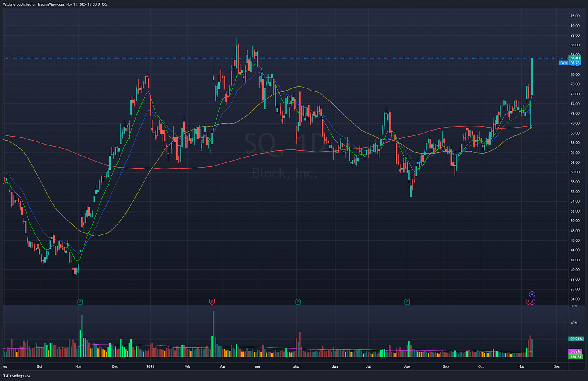Click the 50.00 price axis label

(x=575, y=221)
